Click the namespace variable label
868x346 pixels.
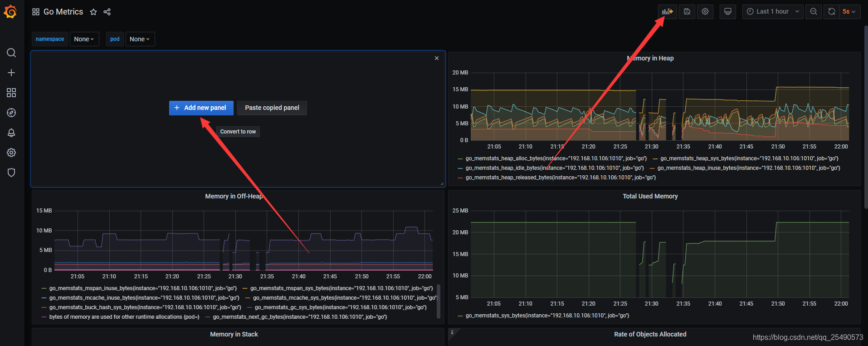coord(50,39)
